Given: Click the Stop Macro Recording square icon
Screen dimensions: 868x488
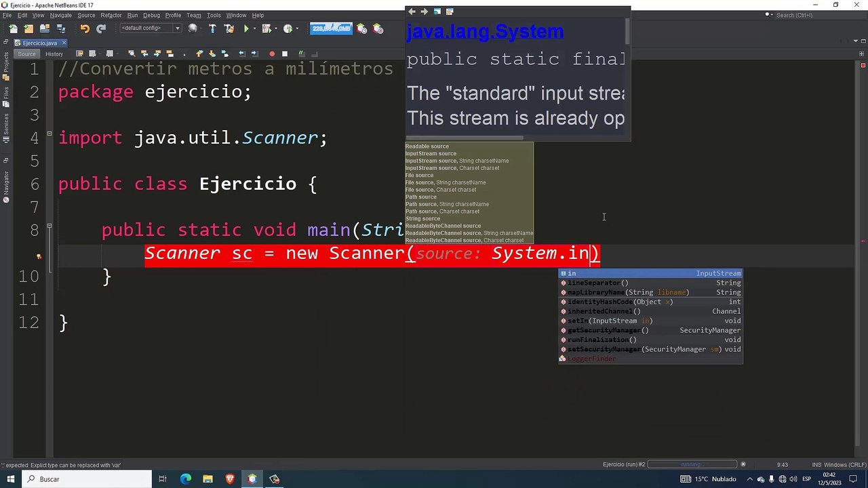Looking at the screenshot, I should [285, 54].
